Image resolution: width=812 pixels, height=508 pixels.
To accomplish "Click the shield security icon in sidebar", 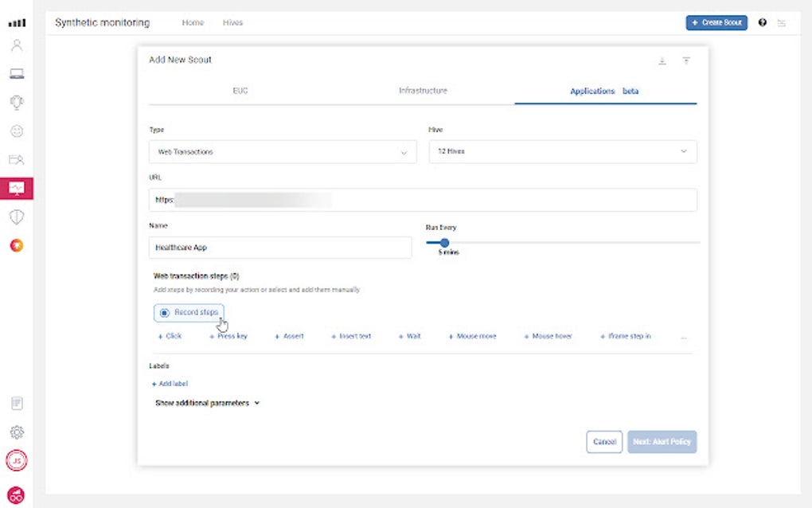I will [18, 216].
